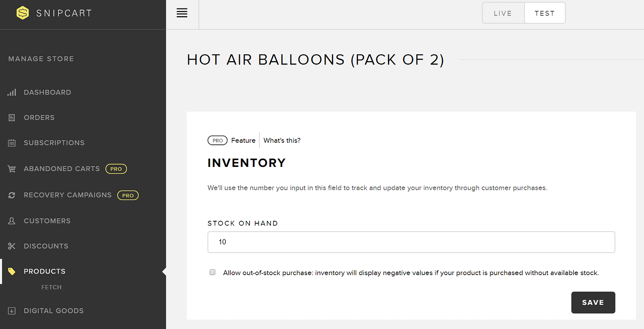
Task: Click the Discounts scissors icon
Action: tap(12, 246)
